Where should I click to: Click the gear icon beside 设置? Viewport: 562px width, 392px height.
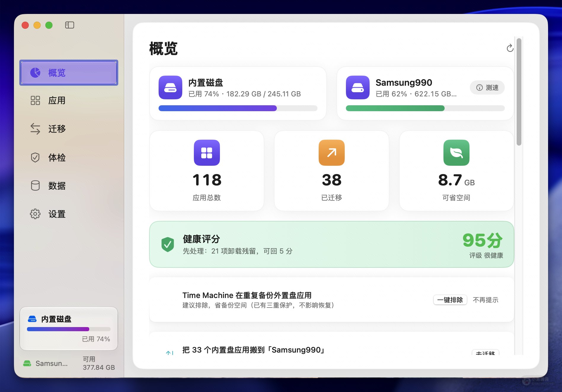(35, 214)
